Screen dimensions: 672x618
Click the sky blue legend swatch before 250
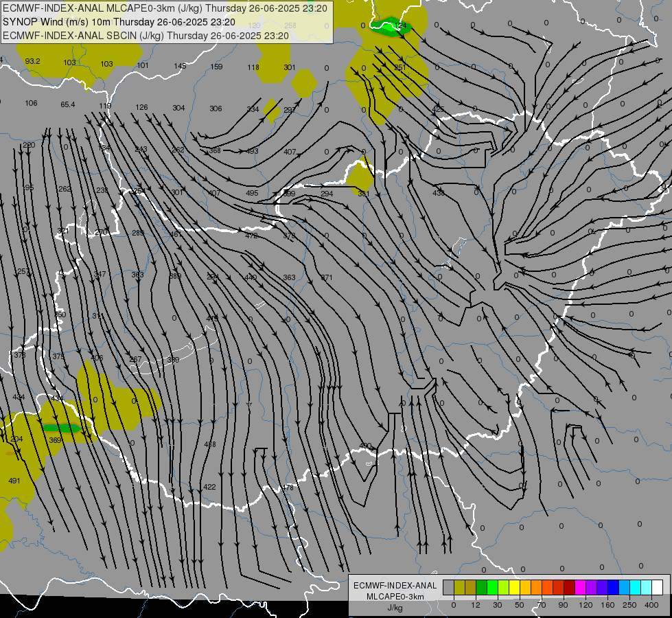point(625,587)
